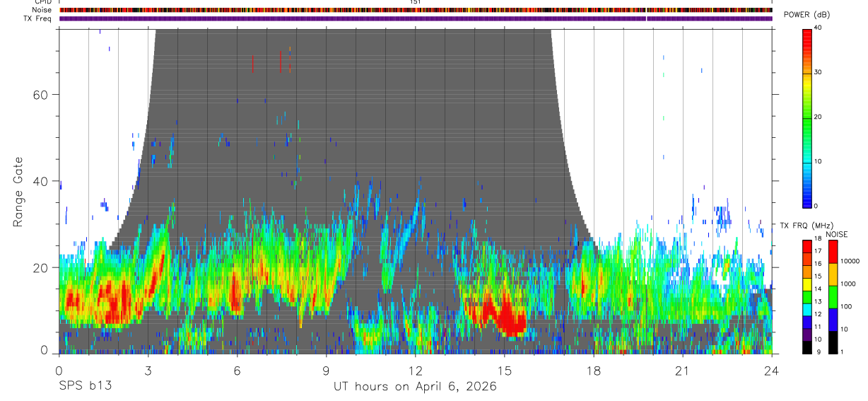868x401 pixels.
Task: Click the 3 UT hour tick label
Action: [148, 371]
